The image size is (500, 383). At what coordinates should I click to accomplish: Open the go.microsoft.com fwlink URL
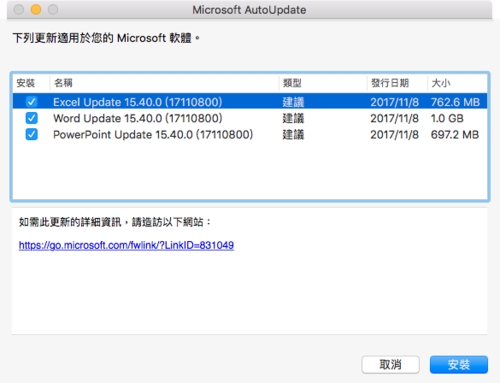126,245
